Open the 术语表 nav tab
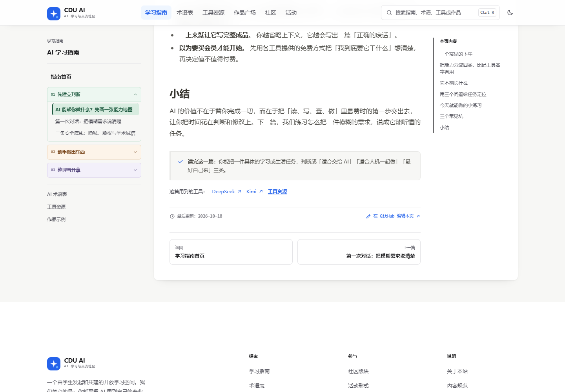Image resolution: width=565 pixels, height=392 pixels. (x=185, y=13)
